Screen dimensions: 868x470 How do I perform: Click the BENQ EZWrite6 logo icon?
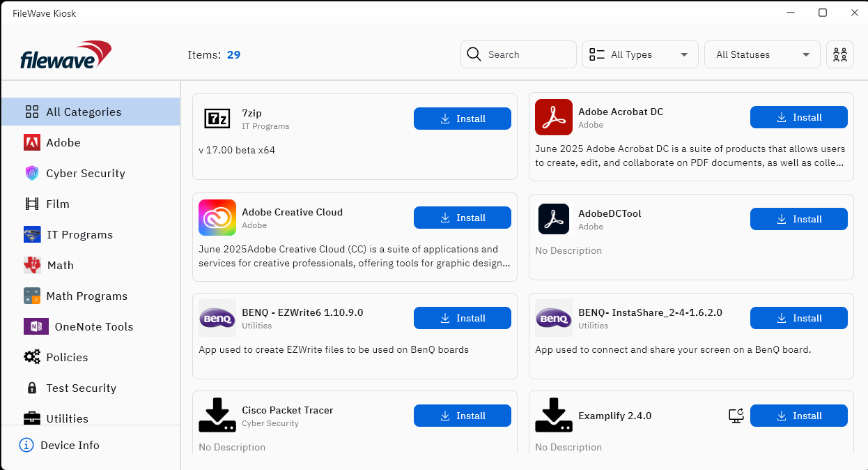tap(217, 318)
